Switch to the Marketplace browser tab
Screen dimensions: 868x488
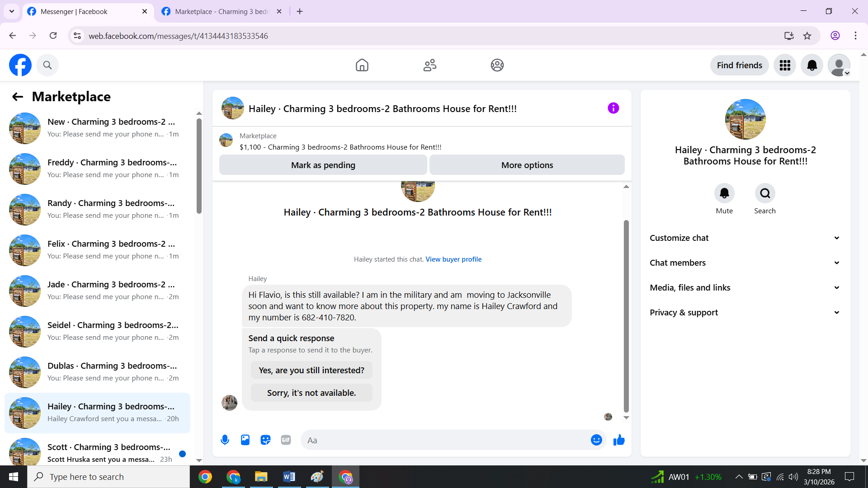[222, 12]
